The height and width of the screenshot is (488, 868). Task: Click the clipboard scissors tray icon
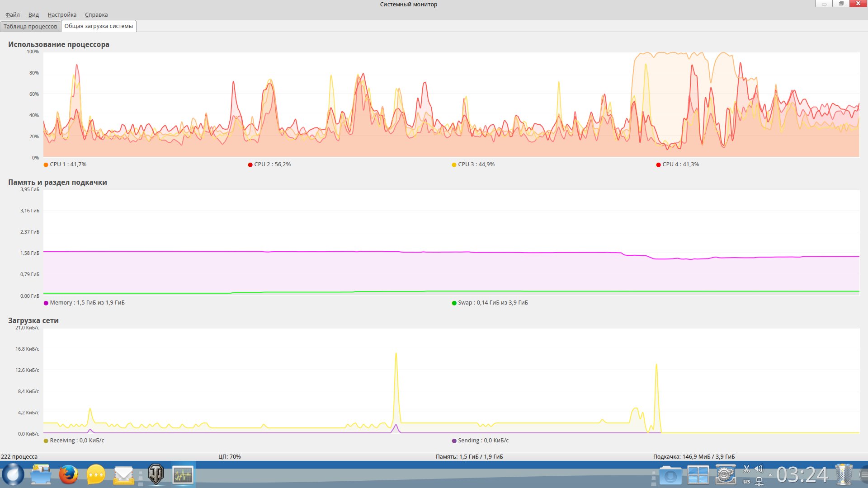pos(746,469)
